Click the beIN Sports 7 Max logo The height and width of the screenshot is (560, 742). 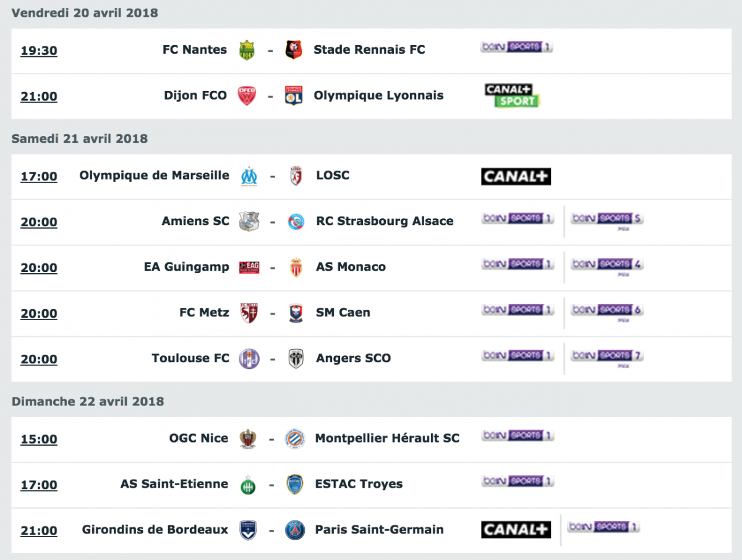coord(607,357)
